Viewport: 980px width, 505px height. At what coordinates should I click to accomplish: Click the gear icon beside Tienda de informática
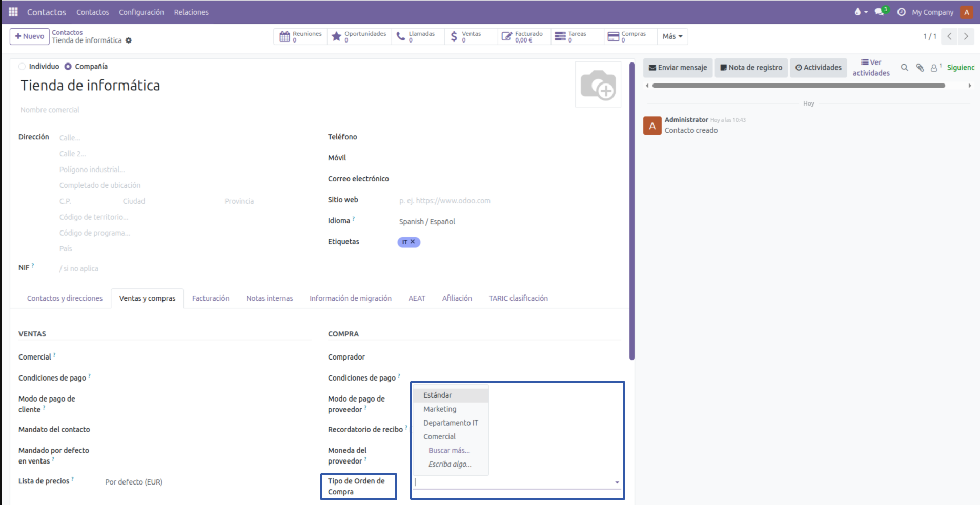129,40
